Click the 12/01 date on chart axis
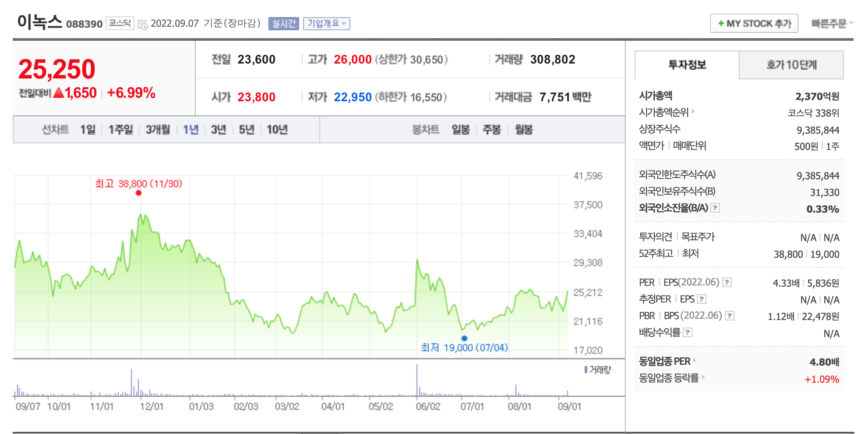Viewport: 868px width, 434px height. click(x=152, y=406)
